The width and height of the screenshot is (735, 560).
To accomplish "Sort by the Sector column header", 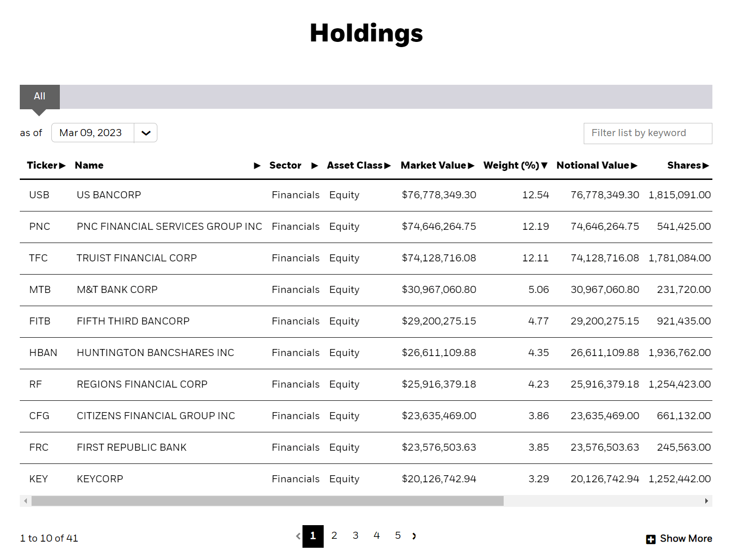I will point(294,165).
